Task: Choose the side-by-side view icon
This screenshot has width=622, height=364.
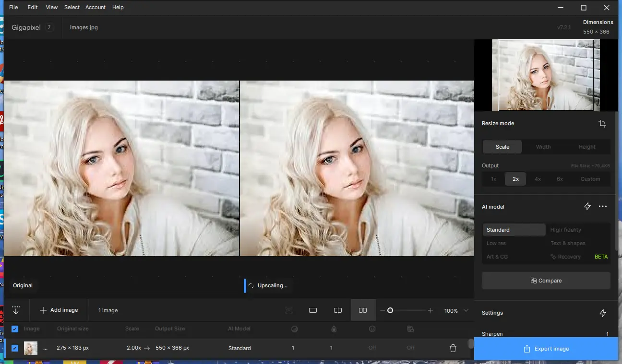Action: click(363, 310)
